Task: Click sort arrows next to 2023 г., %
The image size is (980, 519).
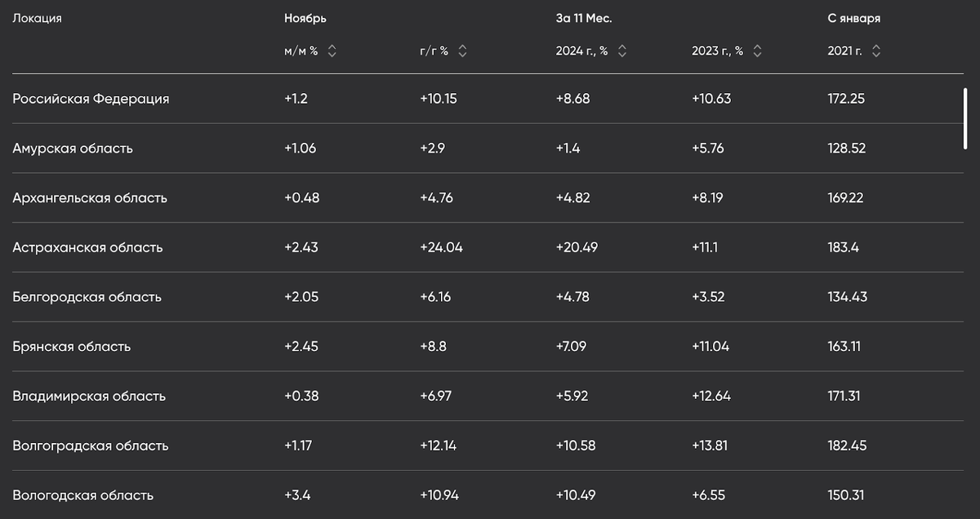Action: [757, 51]
